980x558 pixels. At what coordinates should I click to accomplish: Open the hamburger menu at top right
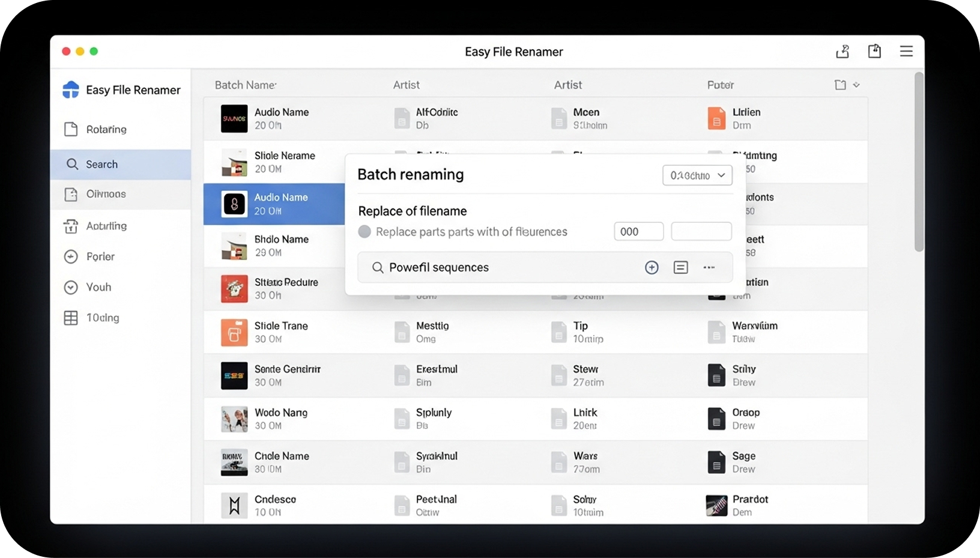tap(906, 51)
